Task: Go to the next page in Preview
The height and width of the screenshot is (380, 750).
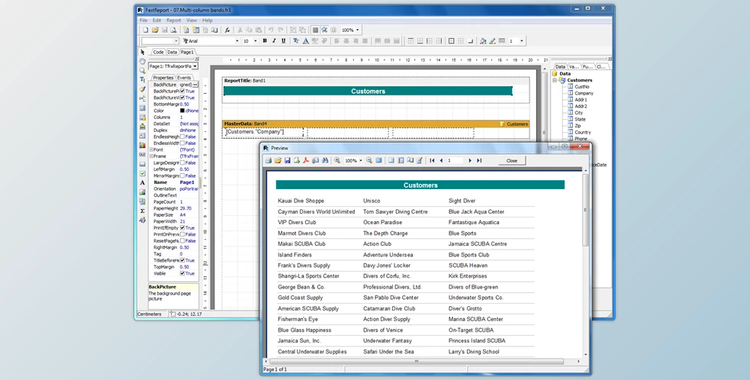Action: pyautogui.click(x=470, y=160)
